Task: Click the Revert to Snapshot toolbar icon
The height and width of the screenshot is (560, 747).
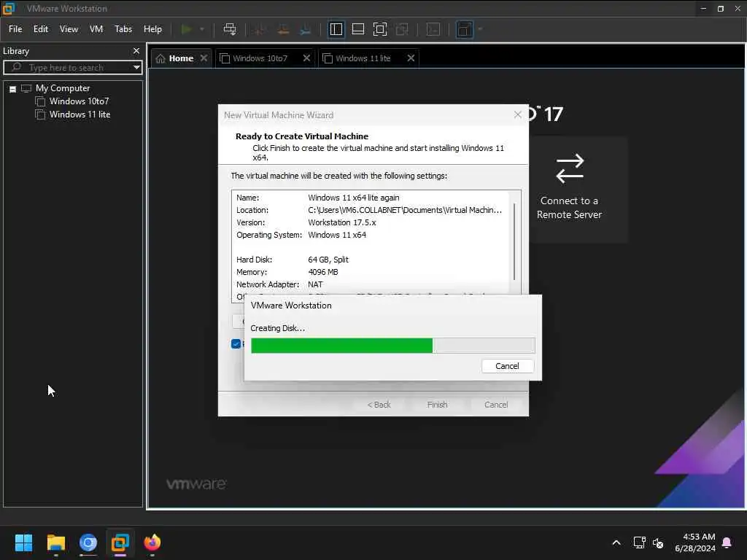Action: coord(283,29)
